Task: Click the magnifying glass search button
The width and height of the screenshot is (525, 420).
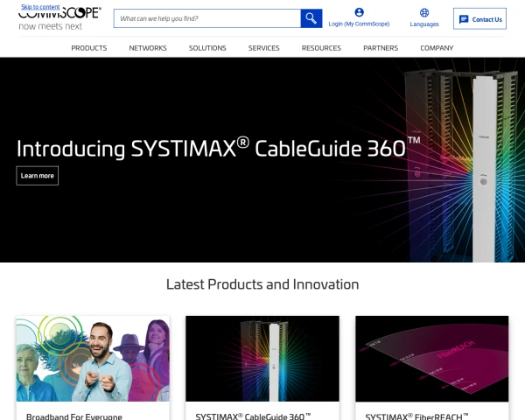Action: pos(311,18)
